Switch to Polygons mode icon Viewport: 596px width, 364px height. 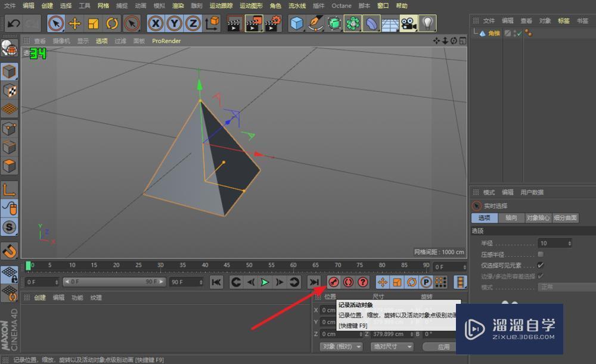(x=10, y=166)
